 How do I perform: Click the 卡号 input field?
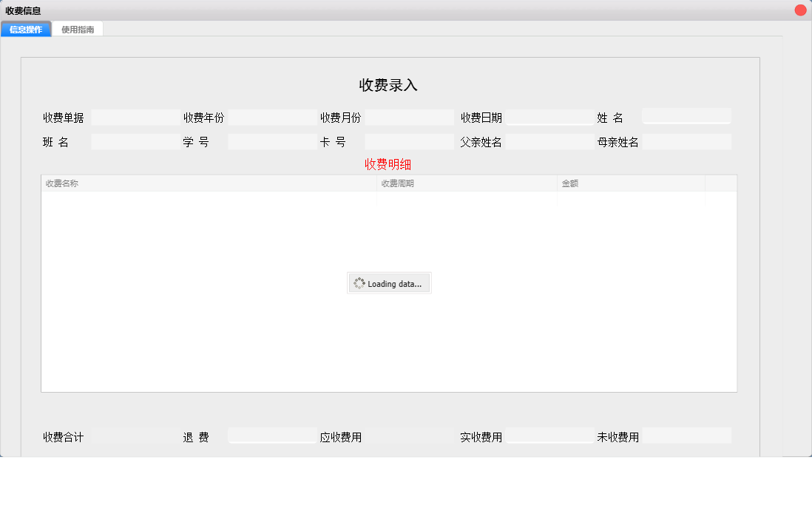click(409, 141)
